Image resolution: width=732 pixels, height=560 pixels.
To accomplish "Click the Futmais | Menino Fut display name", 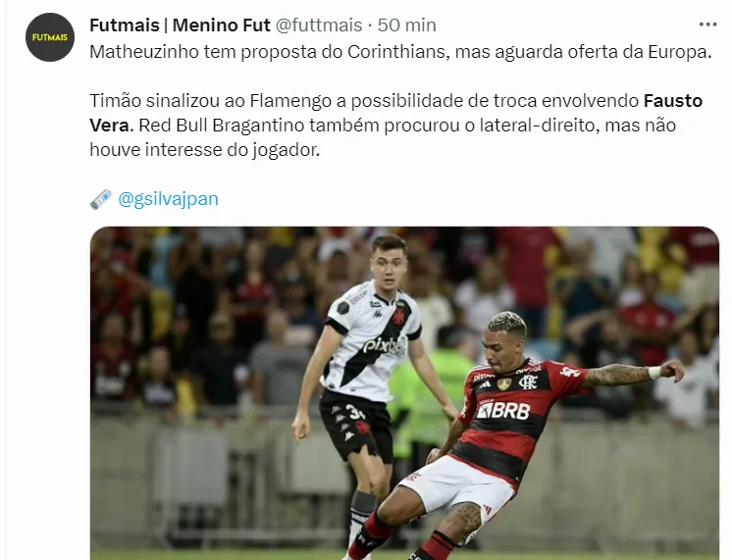I will [x=180, y=25].
